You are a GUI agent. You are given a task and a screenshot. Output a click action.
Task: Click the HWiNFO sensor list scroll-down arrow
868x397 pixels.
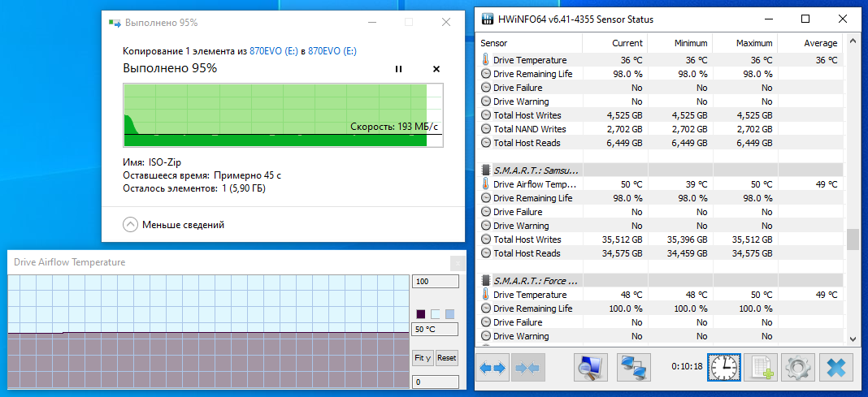[853, 339]
